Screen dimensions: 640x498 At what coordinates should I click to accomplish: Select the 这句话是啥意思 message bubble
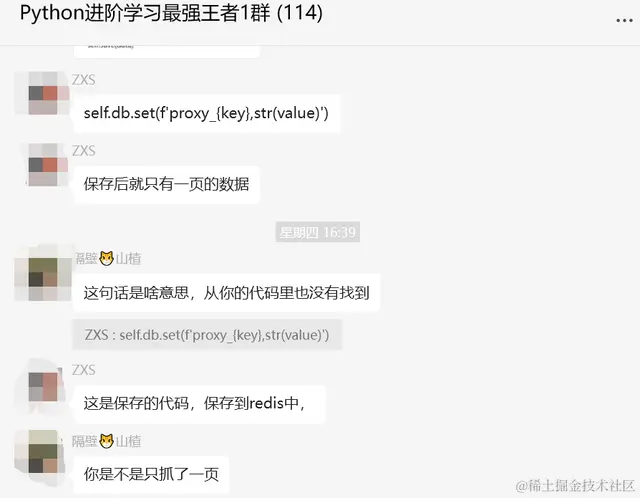point(227,293)
